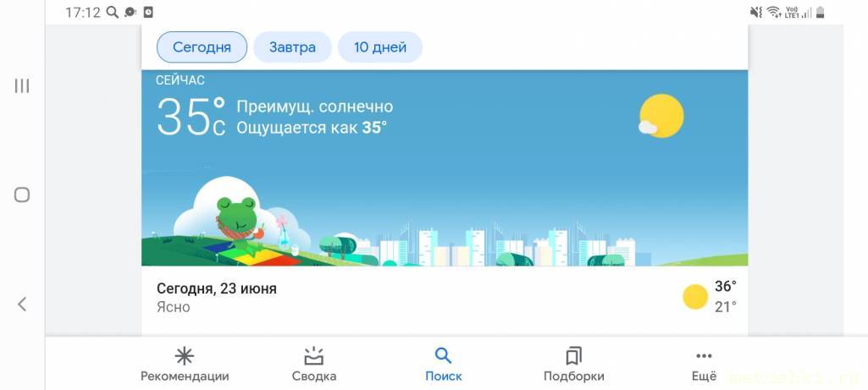The height and width of the screenshot is (390, 868).
Task: Tap the Android recent apps button
Action: tap(21, 85)
